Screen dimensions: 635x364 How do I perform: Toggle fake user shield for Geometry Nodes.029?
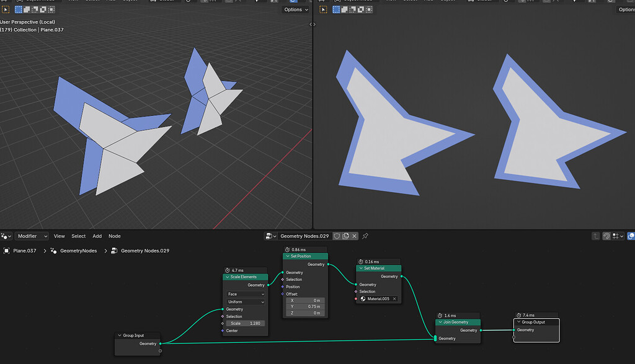click(337, 236)
